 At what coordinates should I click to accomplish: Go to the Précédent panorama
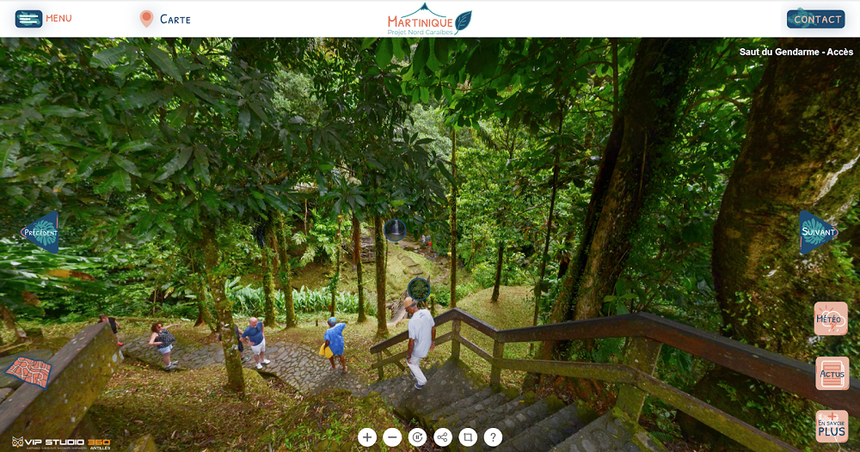coord(40,232)
